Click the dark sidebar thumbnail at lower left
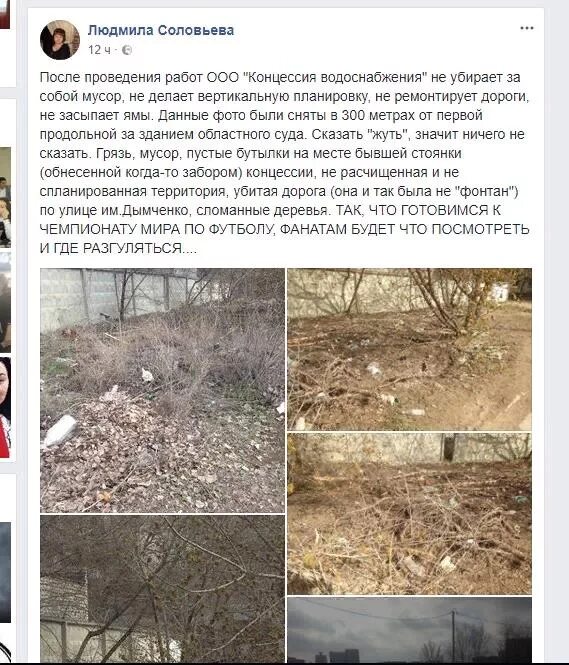Screen dimensions: 569x665 pos(5,573)
